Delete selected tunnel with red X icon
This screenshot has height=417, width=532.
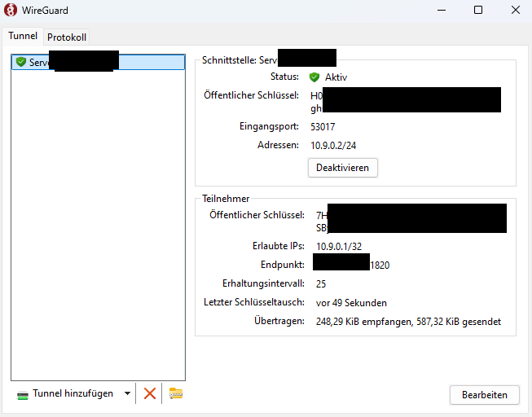point(149,393)
